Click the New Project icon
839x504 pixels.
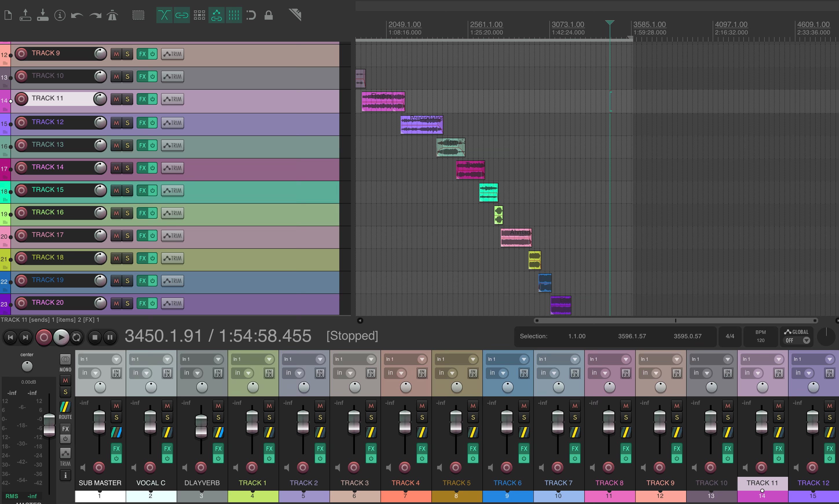[8, 15]
